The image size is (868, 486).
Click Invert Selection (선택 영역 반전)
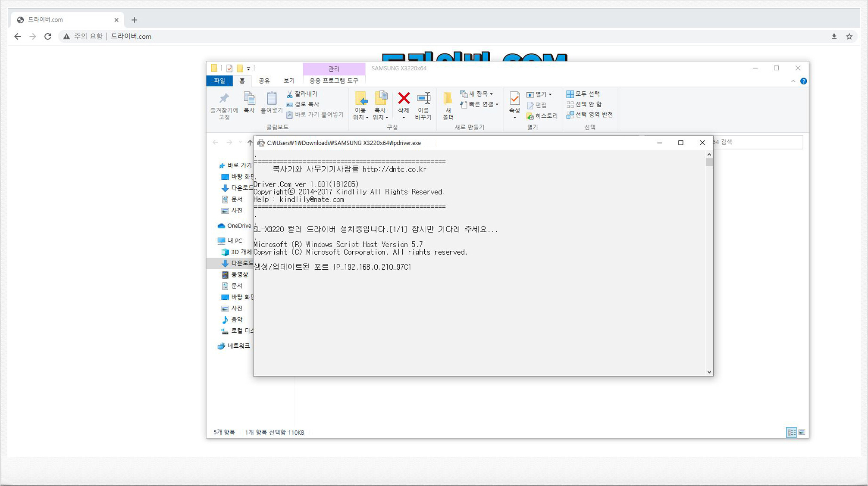pyautogui.click(x=589, y=115)
